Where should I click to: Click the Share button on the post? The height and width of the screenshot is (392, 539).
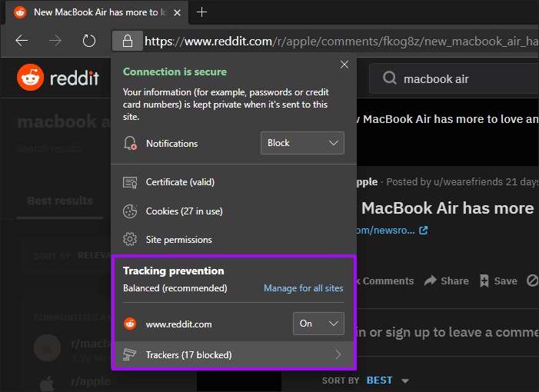[x=446, y=281]
